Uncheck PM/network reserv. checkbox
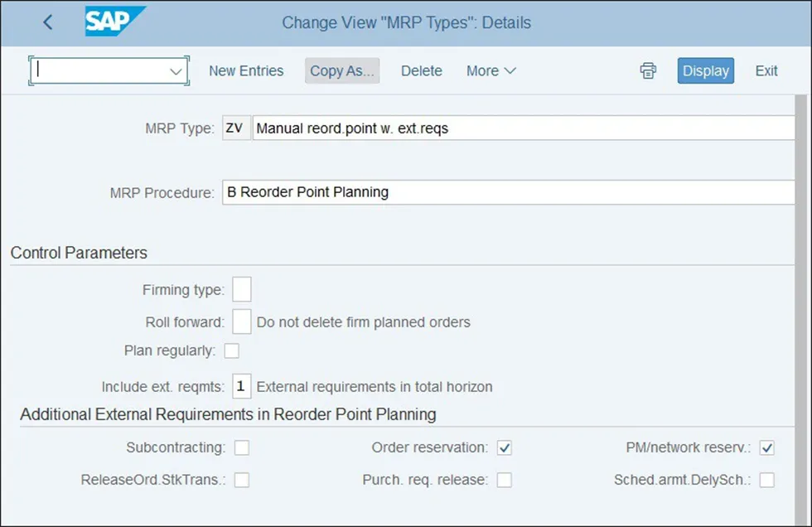 [x=767, y=447]
